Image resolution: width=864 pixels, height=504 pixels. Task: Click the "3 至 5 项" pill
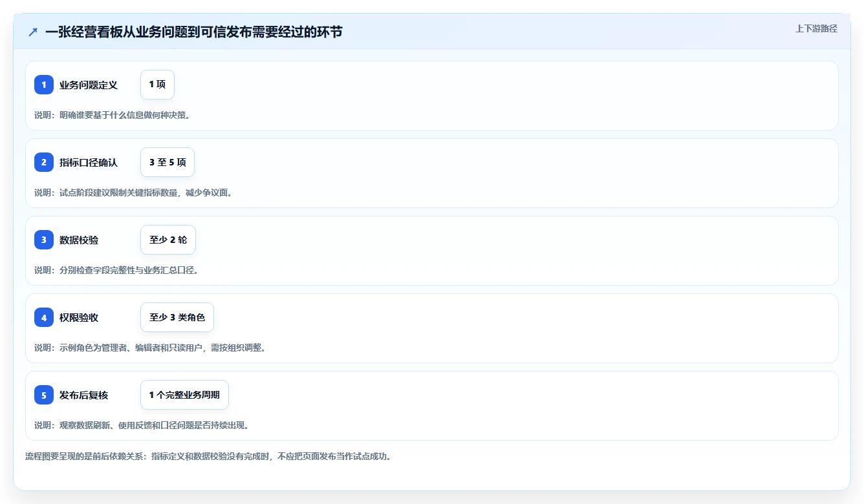(x=167, y=162)
